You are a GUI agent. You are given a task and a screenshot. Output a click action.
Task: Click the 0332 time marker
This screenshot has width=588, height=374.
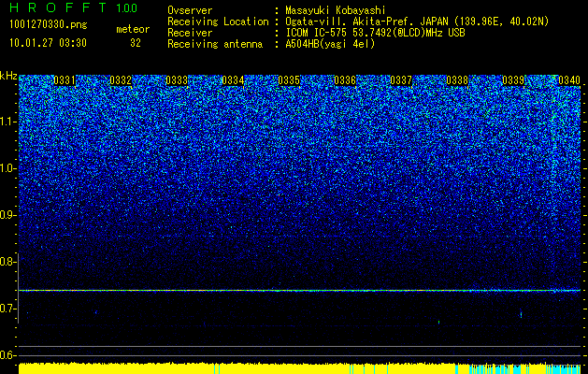pyautogui.click(x=121, y=80)
